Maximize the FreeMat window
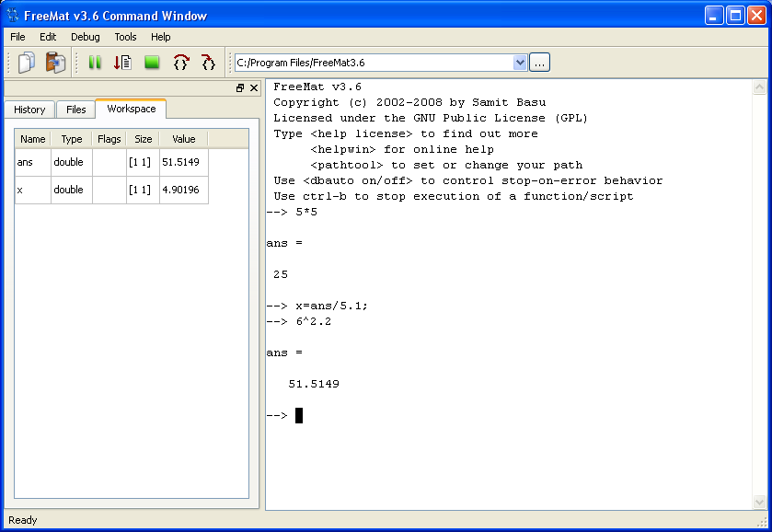Screen dimensions: 772x532 [x=735, y=16]
